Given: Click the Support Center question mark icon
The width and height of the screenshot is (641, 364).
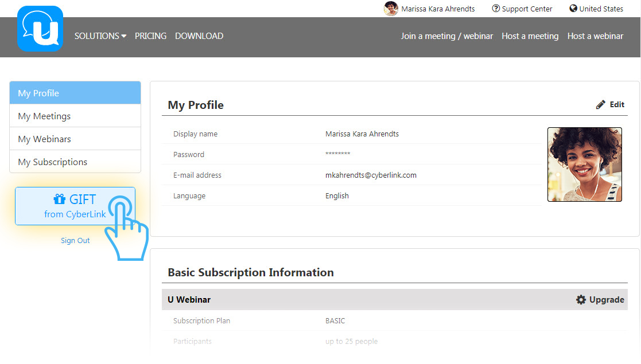Looking at the screenshot, I should (x=496, y=9).
